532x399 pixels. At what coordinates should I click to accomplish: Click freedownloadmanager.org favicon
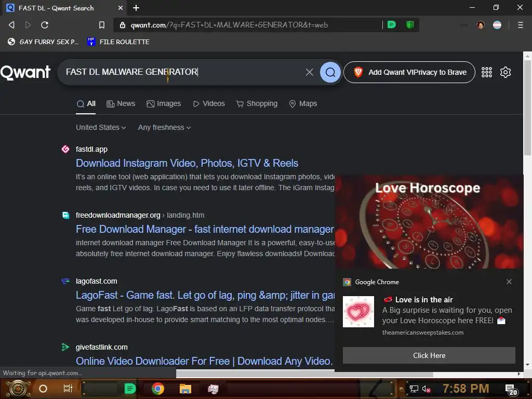click(66, 215)
